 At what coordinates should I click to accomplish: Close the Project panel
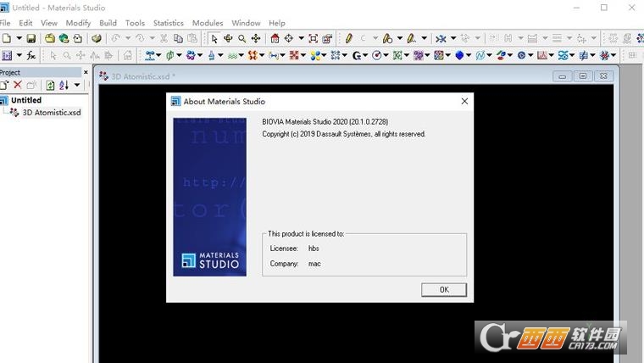pyautogui.click(x=86, y=72)
